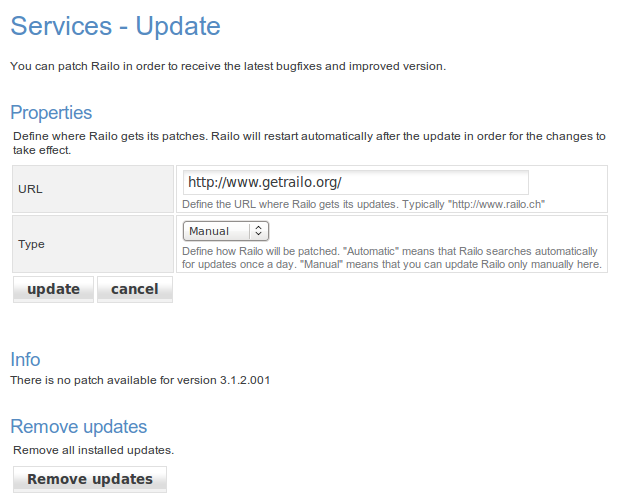
Task: Click the update button
Action: (x=53, y=289)
